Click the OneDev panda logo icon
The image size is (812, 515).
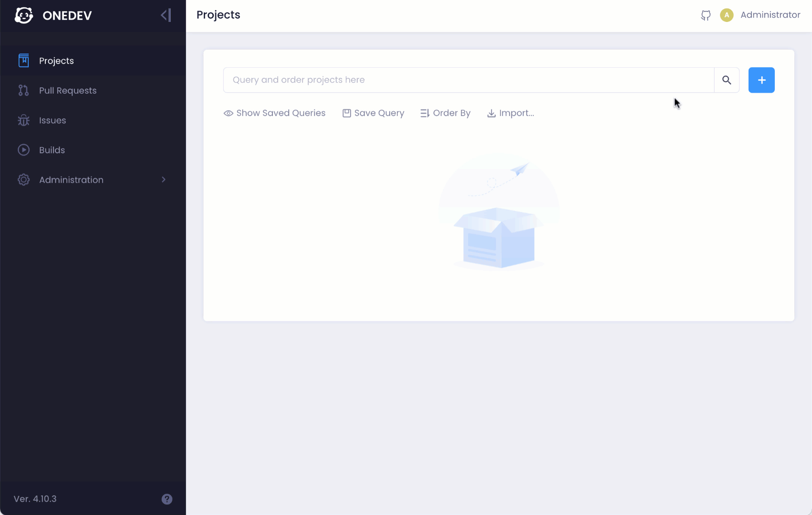[x=23, y=15]
